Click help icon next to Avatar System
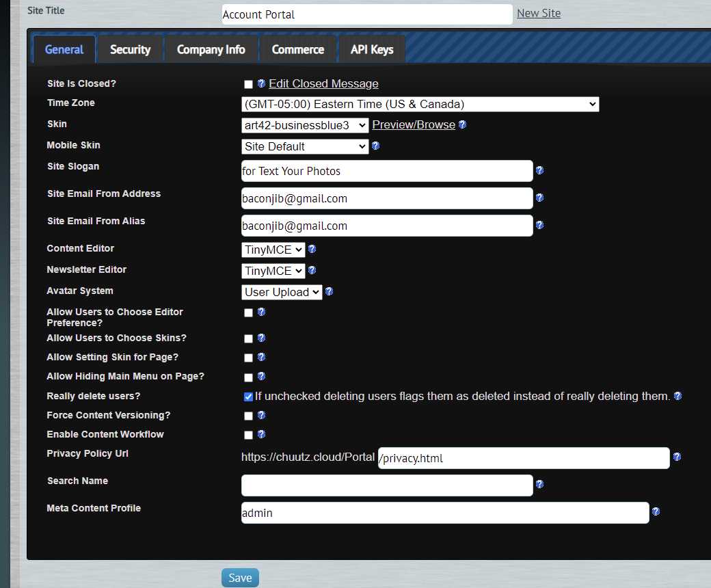Image resolution: width=711 pixels, height=588 pixels. click(330, 291)
